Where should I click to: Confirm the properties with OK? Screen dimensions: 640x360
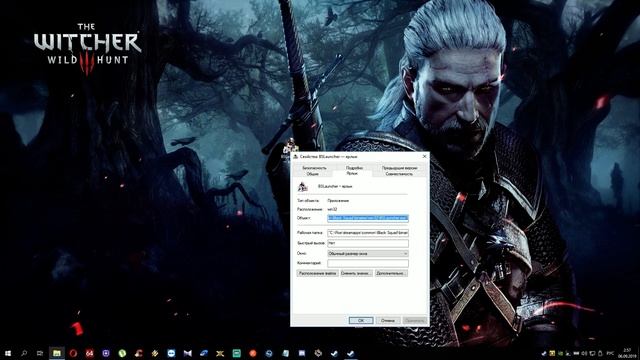[361, 320]
